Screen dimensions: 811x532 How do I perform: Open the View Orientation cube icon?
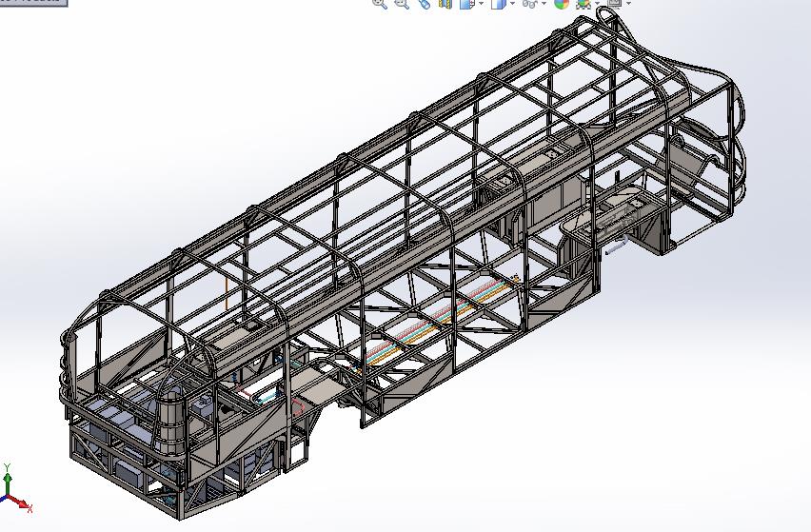pos(467,3)
